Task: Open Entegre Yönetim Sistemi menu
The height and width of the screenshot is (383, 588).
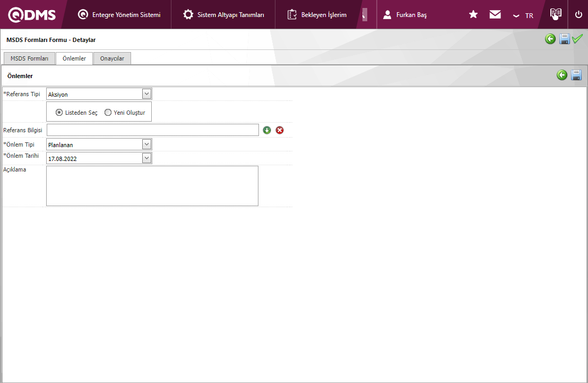Action: point(119,15)
